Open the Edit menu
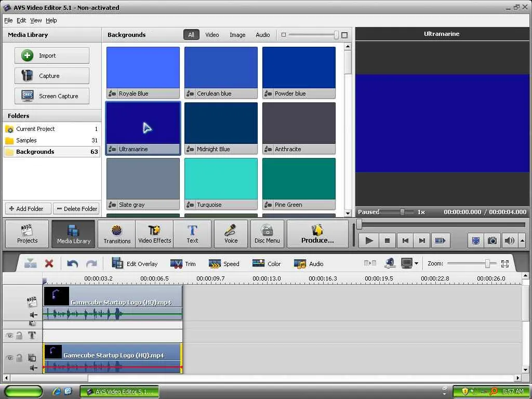 (x=21, y=20)
